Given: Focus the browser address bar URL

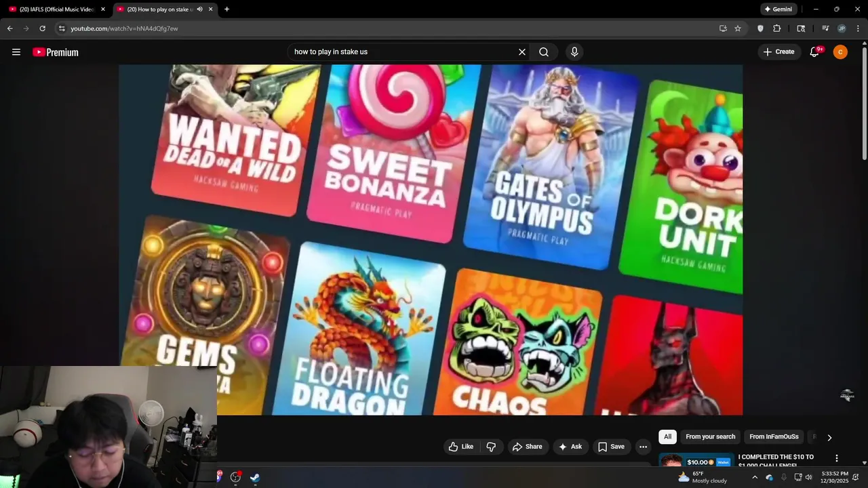Looking at the screenshot, I should (124, 28).
